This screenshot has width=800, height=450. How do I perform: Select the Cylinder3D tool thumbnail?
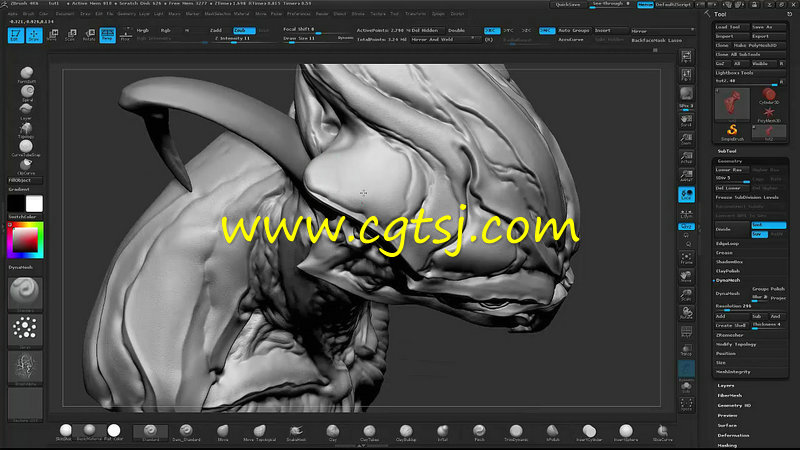(x=768, y=96)
